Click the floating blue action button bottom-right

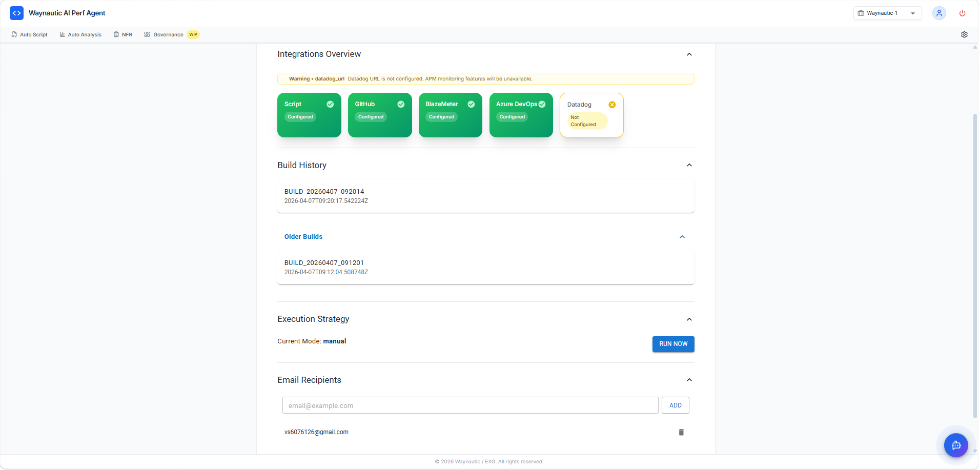point(955,445)
